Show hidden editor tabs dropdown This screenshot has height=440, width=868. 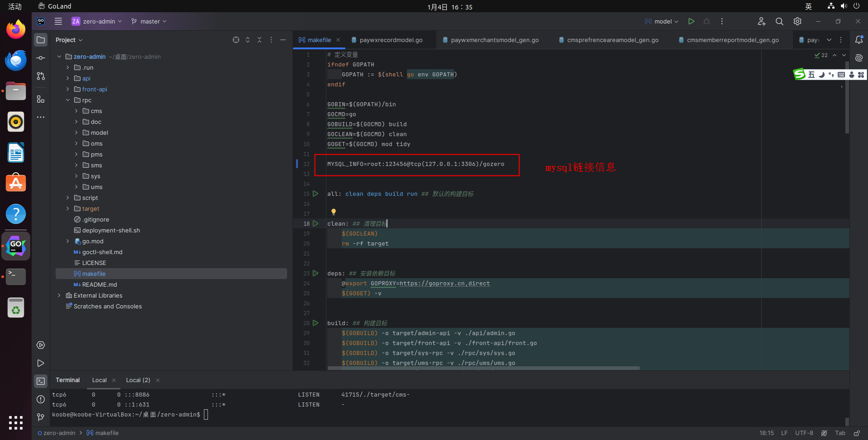pos(829,40)
